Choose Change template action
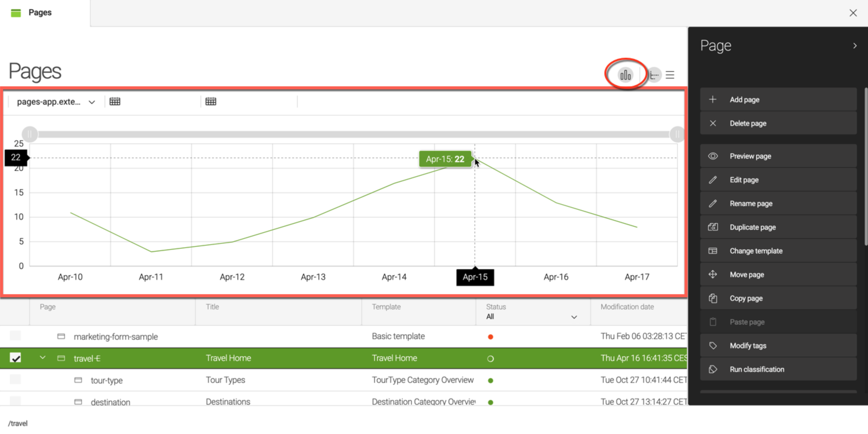The width and height of the screenshot is (868, 434). click(778, 250)
